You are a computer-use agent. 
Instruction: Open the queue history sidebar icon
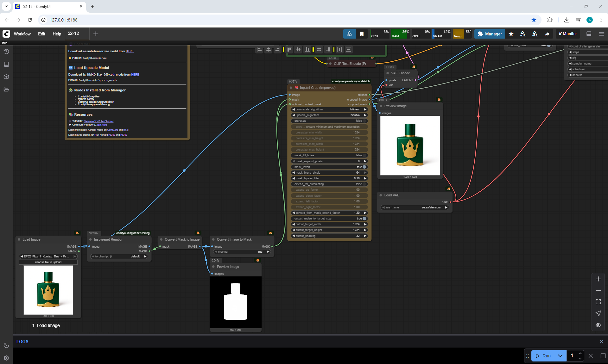tap(6, 52)
